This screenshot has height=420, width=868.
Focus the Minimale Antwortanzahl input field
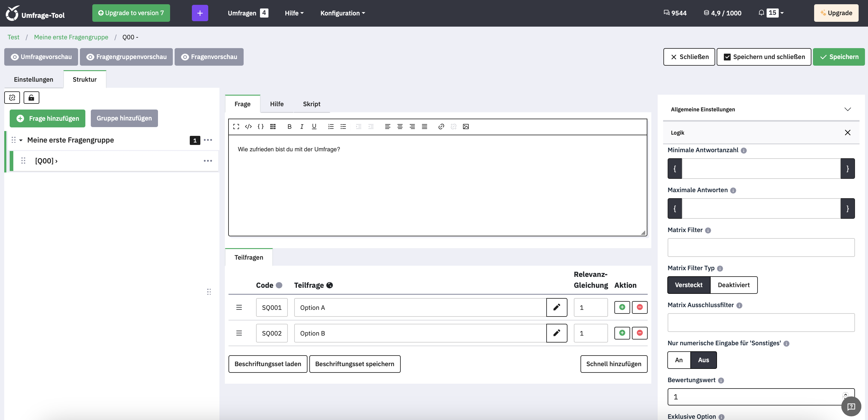coord(761,169)
